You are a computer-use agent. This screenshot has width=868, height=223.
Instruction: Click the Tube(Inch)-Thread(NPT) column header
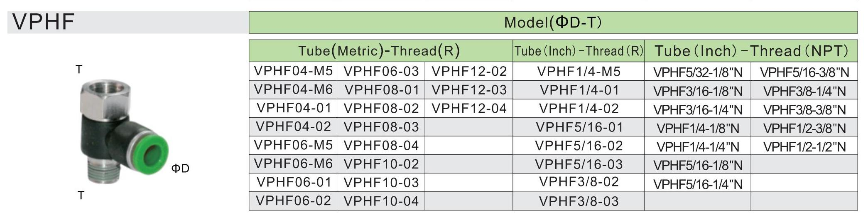[x=751, y=51]
